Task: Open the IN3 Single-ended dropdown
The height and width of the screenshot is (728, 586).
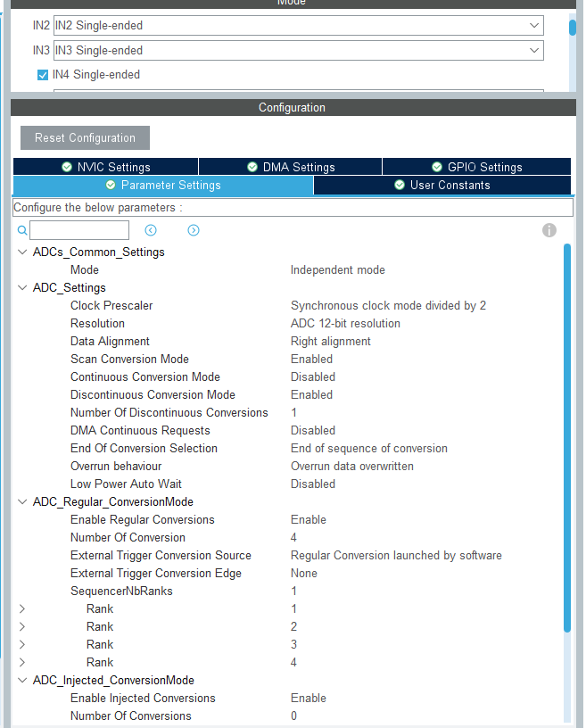Action: 299,50
